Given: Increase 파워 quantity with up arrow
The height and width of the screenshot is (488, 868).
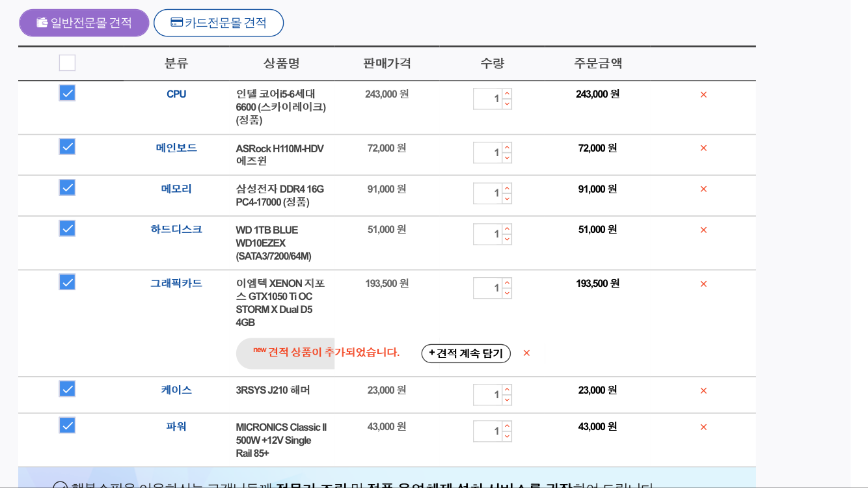Looking at the screenshot, I should [507, 426].
